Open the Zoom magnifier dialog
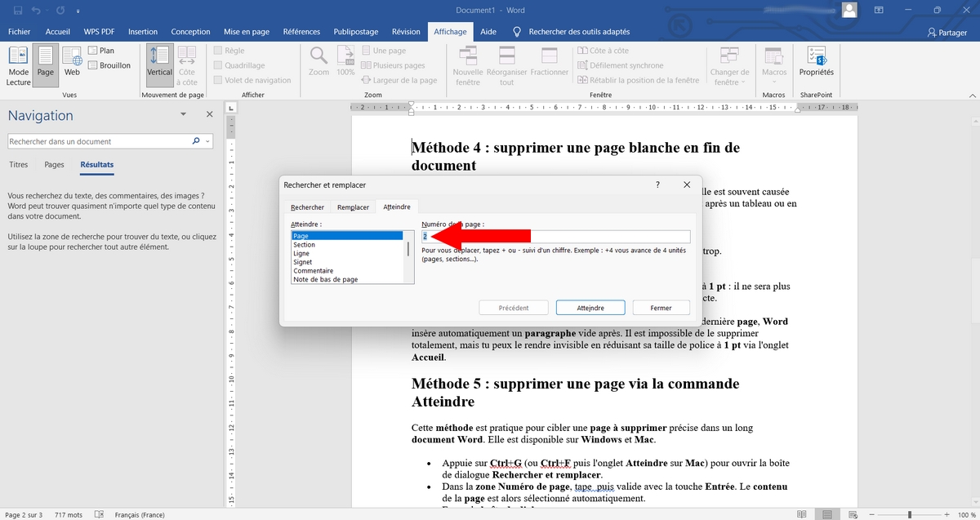 pyautogui.click(x=319, y=62)
